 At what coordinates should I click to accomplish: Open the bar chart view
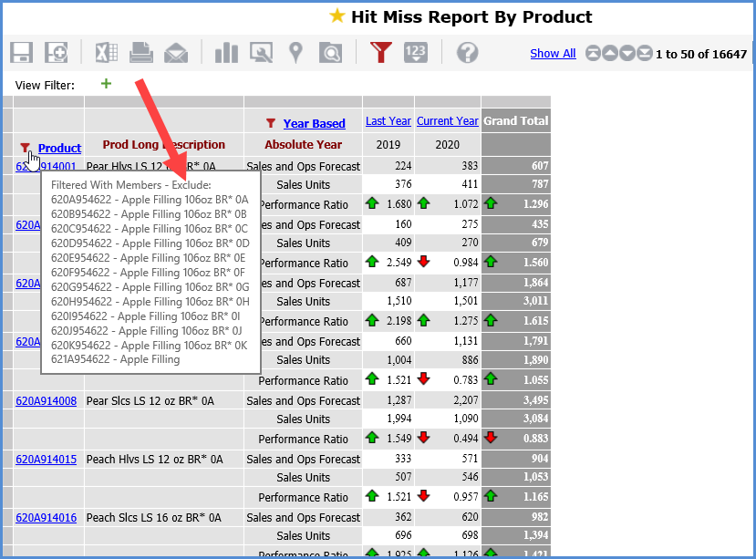pyautogui.click(x=225, y=53)
